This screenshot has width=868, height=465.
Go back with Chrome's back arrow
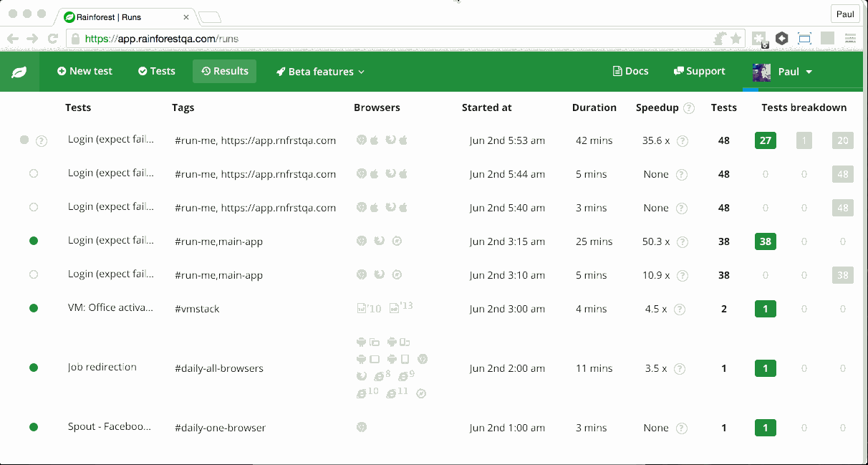(x=13, y=39)
